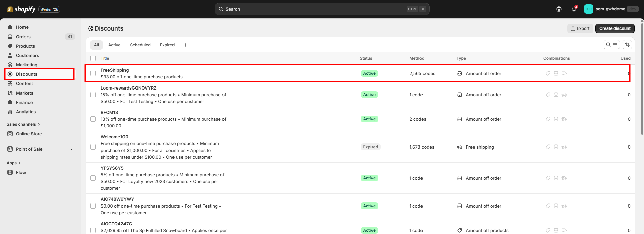644x234 pixels.
Task: Click the sort discounts arrows icon
Action: click(x=627, y=45)
